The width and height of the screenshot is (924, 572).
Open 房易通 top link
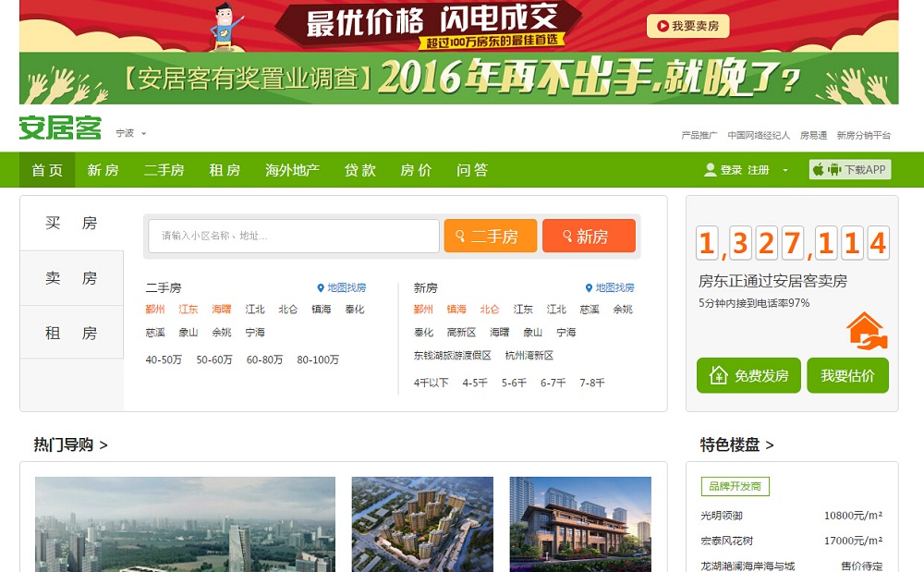pyautogui.click(x=813, y=135)
